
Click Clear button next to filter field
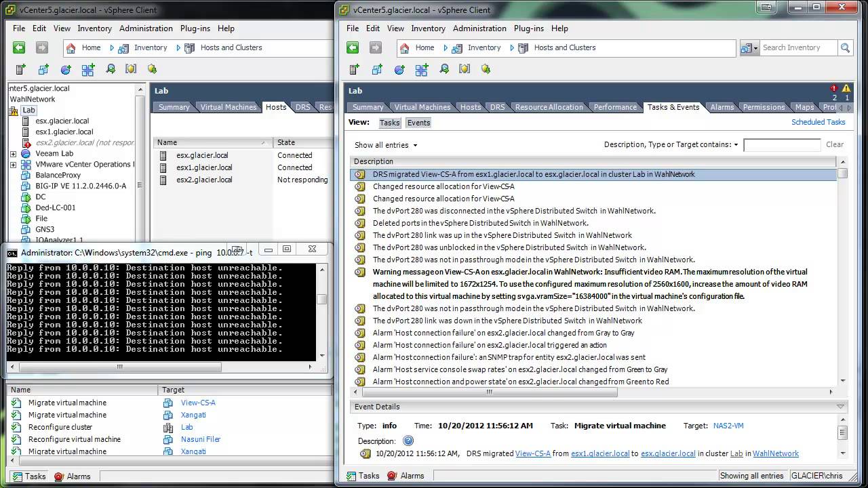point(835,144)
